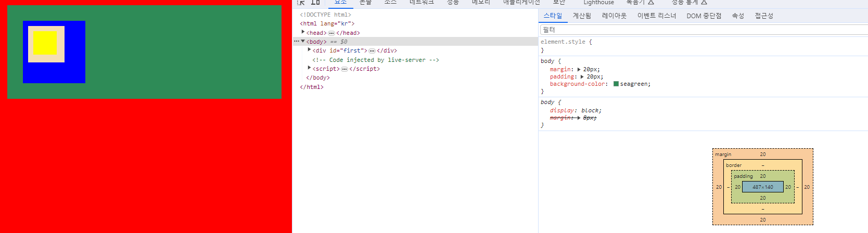Open the 레이아웃 tab

pos(614,16)
